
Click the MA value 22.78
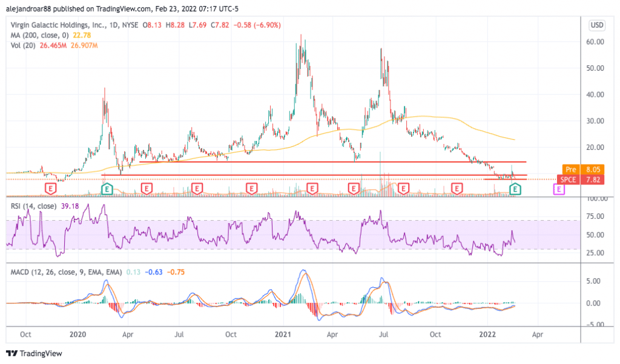click(x=82, y=35)
